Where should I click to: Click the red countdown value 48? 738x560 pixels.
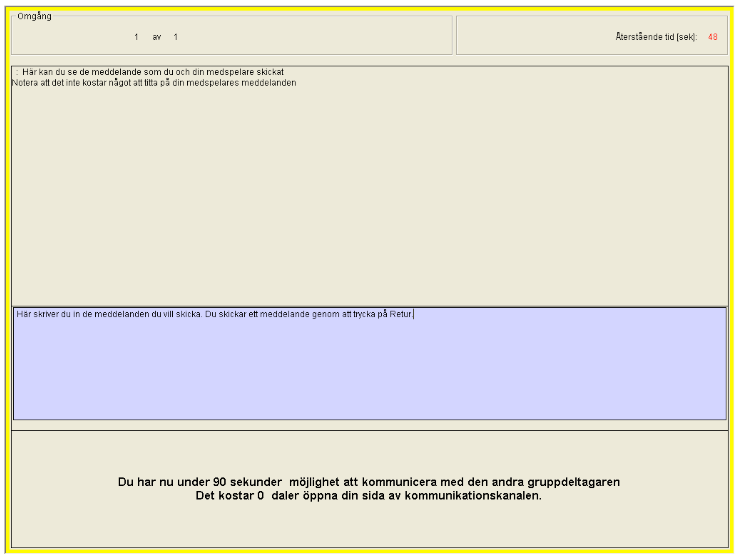point(713,37)
